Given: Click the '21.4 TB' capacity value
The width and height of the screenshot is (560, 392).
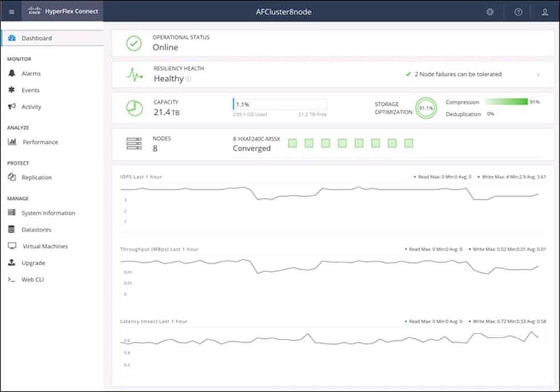Looking at the screenshot, I should coord(166,112).
